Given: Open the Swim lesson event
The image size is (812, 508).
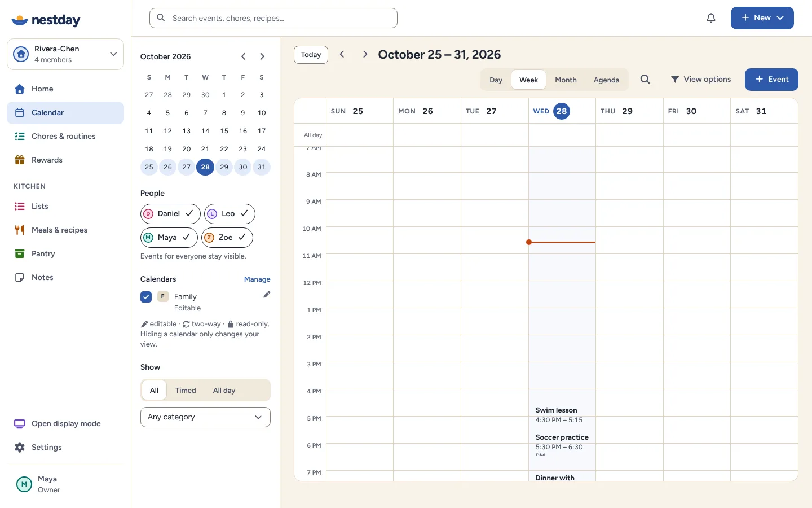Looking at the screenshot, I should tap(562, 415).
